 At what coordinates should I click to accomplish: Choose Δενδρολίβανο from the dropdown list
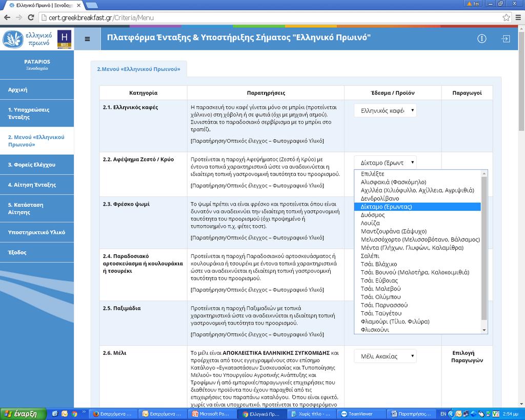pos(417,198)
